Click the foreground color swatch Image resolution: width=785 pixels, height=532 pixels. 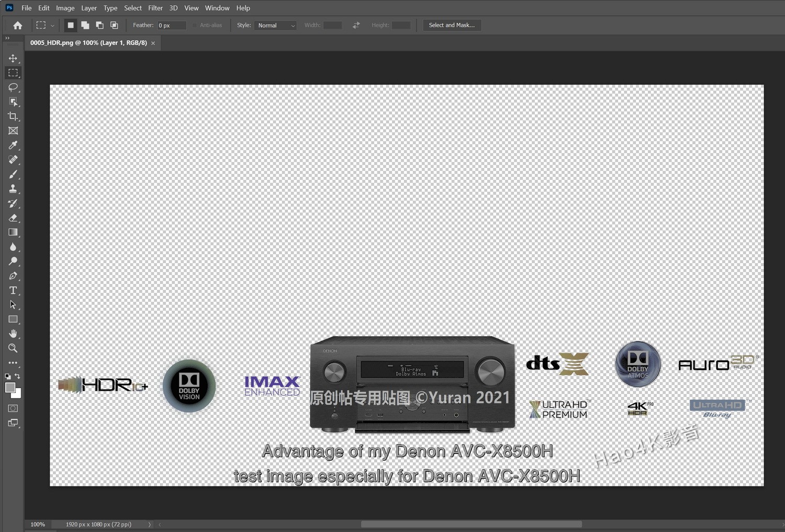(x=10, y=388)
